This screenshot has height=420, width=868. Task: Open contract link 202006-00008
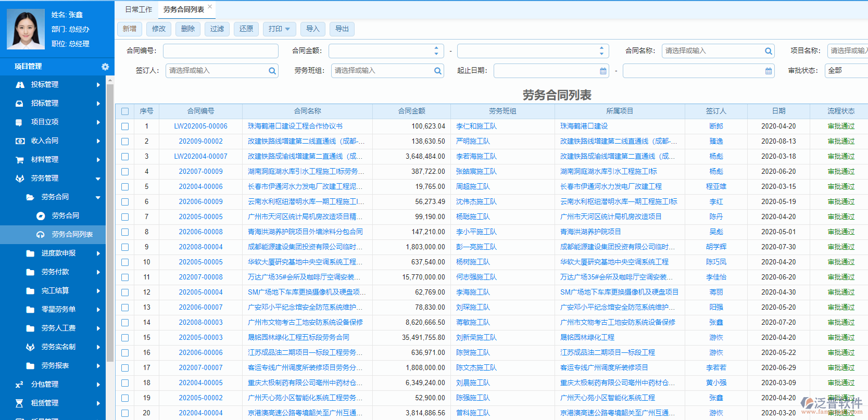201,232
